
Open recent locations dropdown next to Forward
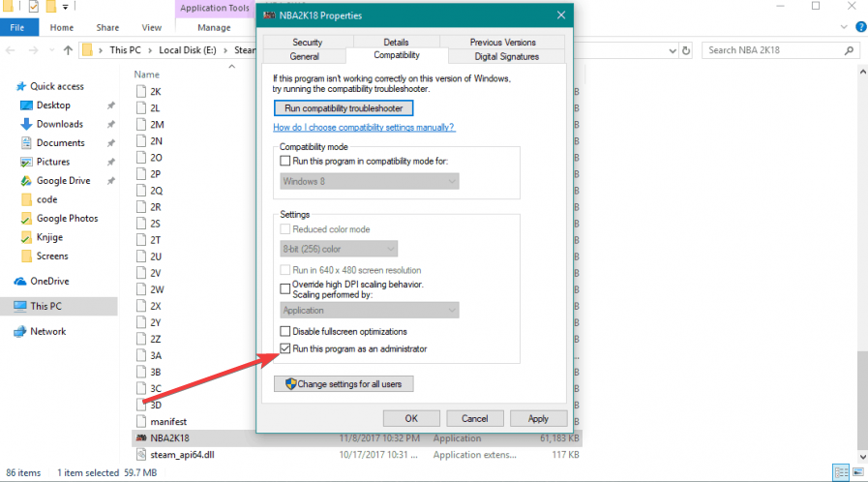(51, 50)
